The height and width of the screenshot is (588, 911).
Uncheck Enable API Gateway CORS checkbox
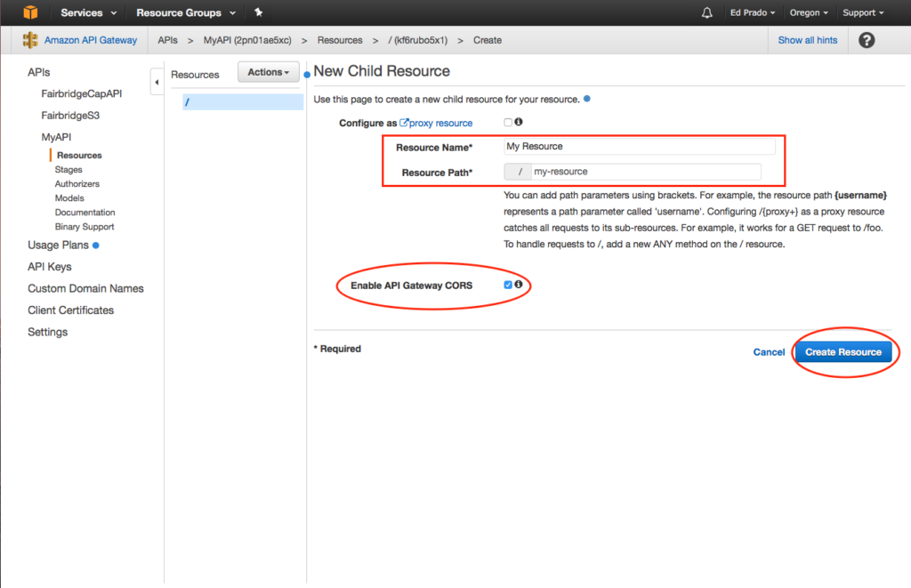[x=508, y=285]
